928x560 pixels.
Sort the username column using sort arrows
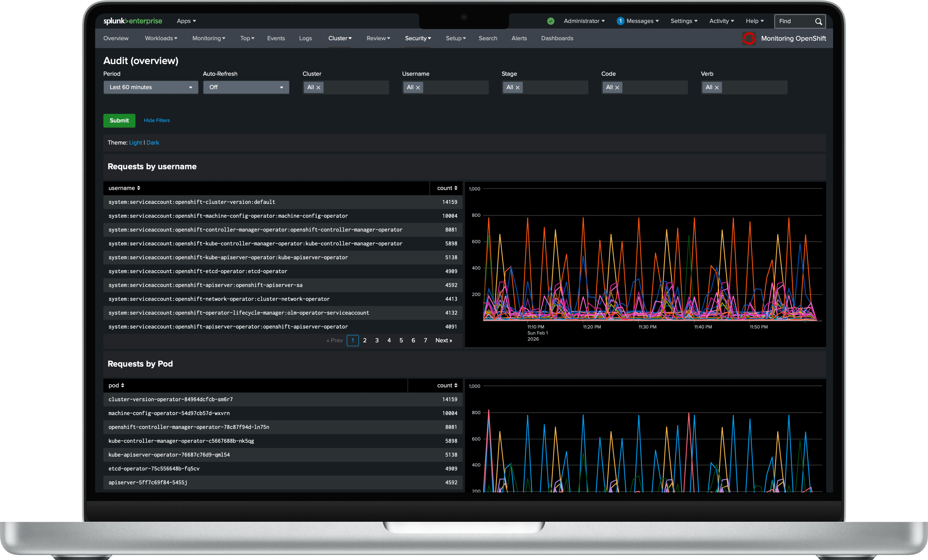139,188
